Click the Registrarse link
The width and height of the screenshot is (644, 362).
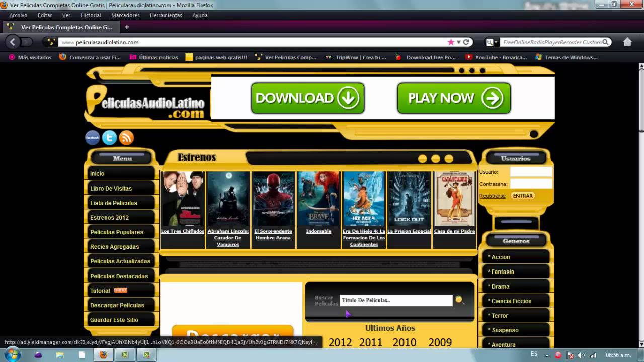coord(492,196)
